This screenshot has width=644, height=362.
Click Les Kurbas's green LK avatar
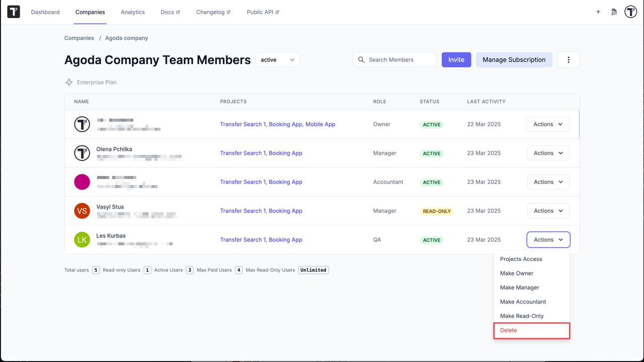pos(82,240)
